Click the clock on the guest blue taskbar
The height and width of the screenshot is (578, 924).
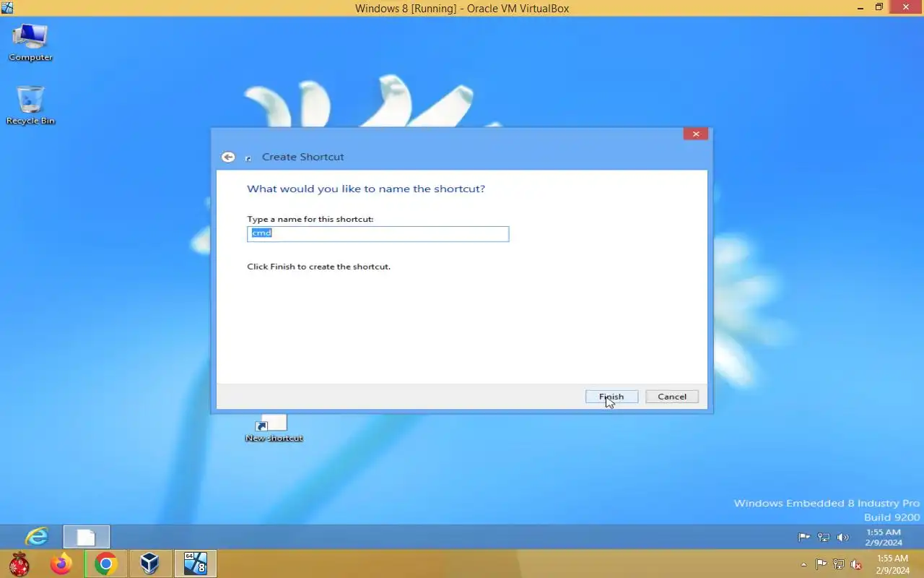tap(884, 538)
